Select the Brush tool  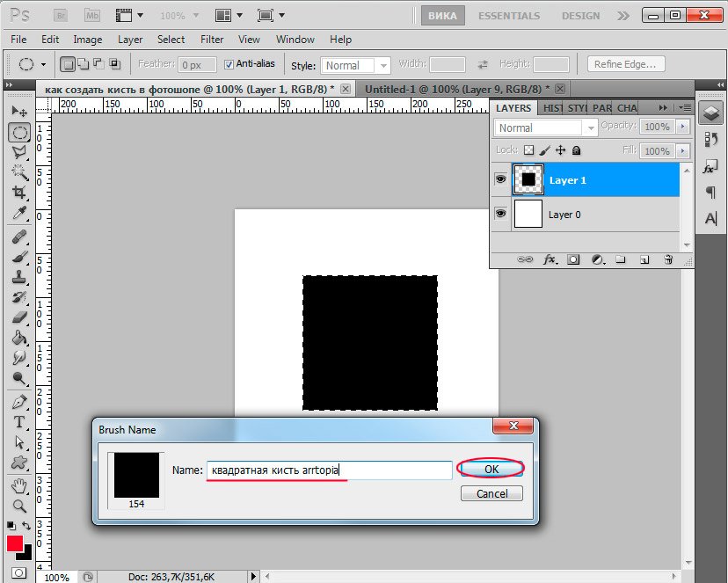[x=19, y=257]
